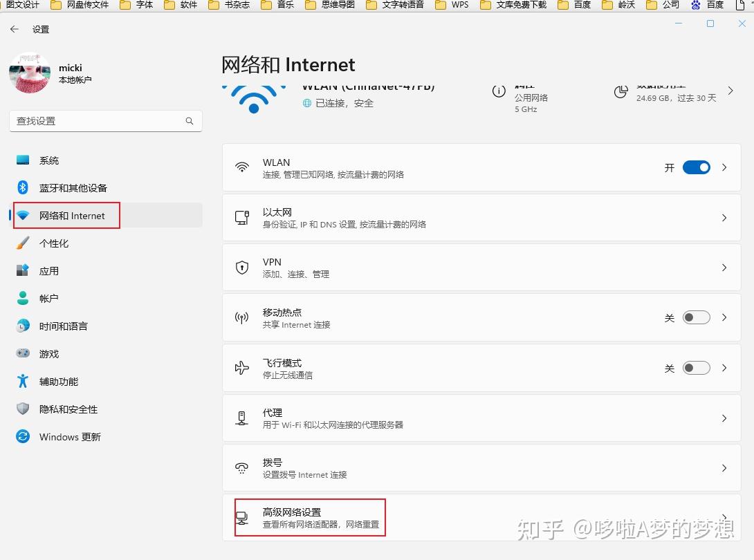Screen dimensions: 754x560
Task: Open the 文库免费下载 bookmark folder
Action: click(x=513, y=5)
